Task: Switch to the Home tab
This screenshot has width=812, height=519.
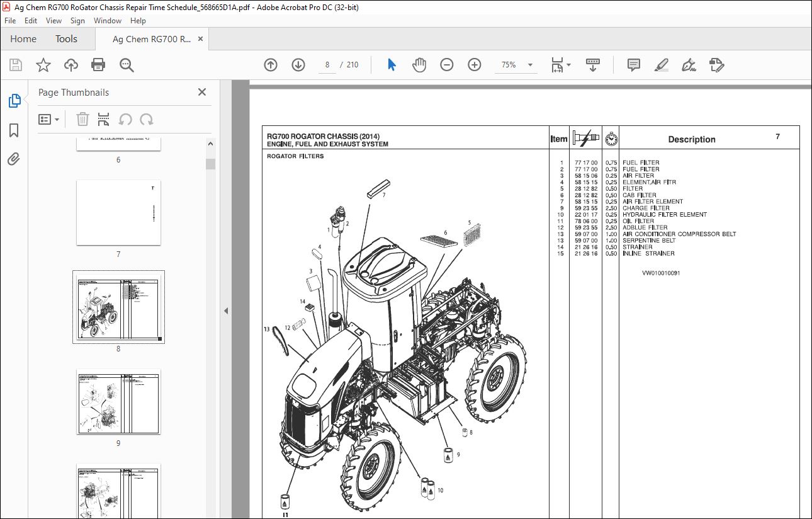Action: [x=23, y=39]
